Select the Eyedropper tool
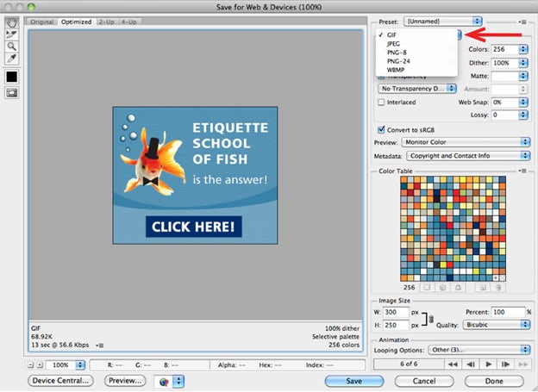Viewport: 538px width, 392px height. pyautogui.click(x=12, y=59)
